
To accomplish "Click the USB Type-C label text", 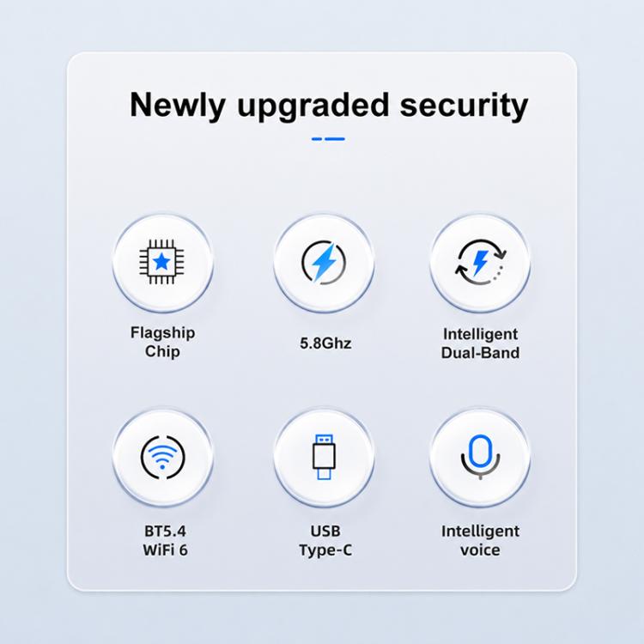I will point(325,540).
